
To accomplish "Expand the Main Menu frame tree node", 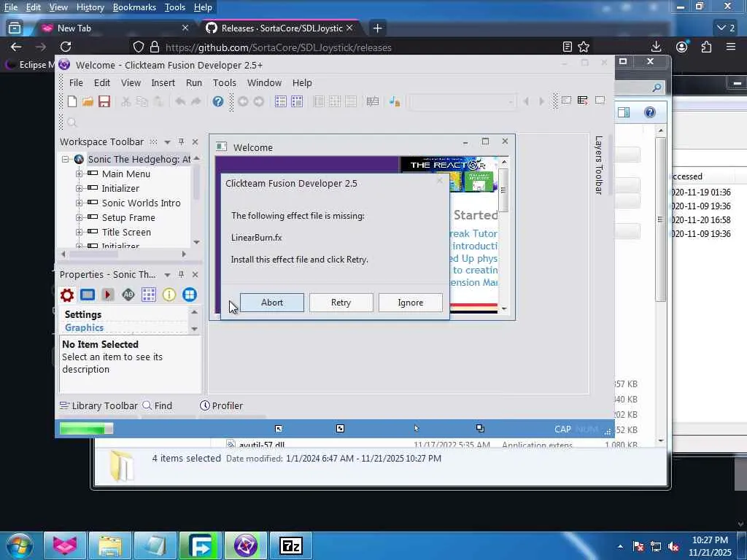I will pos(79,174).
